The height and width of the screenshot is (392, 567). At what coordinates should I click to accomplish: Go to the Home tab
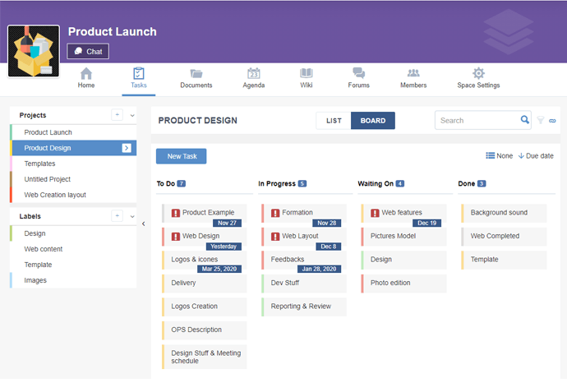(x=86, y=79)
